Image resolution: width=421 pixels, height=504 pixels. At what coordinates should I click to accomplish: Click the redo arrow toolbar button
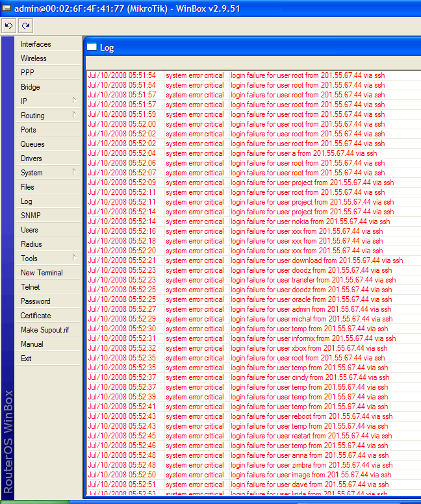point(26,26)
